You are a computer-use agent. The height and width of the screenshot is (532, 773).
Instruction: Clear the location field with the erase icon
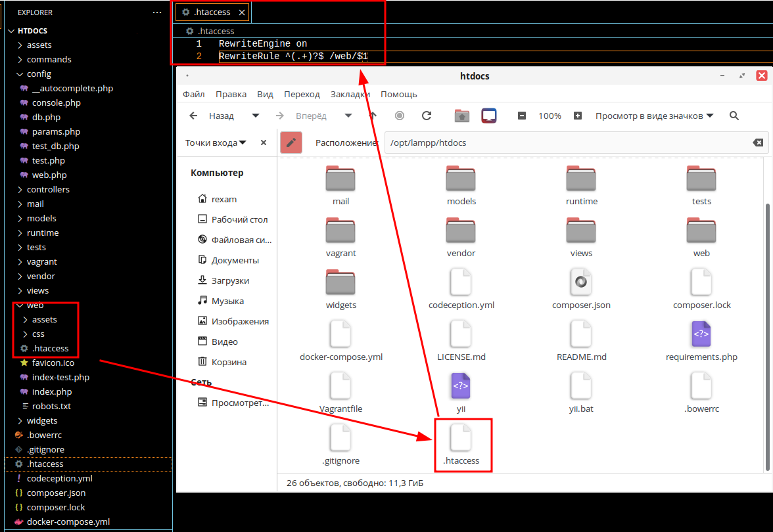(759, 143)
